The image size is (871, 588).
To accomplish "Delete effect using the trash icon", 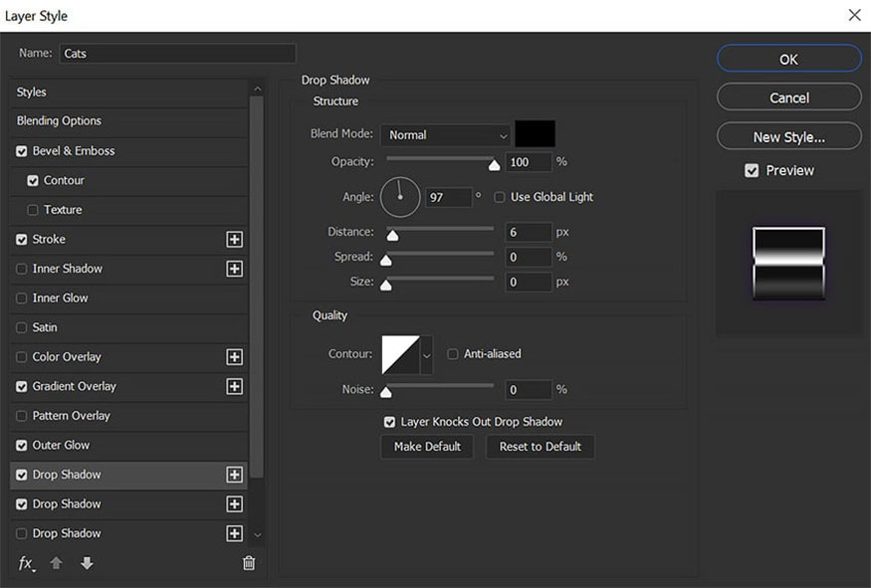I will 249,564.
